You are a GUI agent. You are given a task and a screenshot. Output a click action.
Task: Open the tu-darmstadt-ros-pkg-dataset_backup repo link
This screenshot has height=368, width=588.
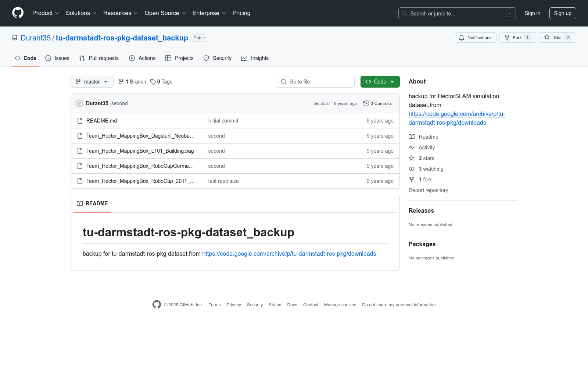pyautogui.click(x=122, y=38)
